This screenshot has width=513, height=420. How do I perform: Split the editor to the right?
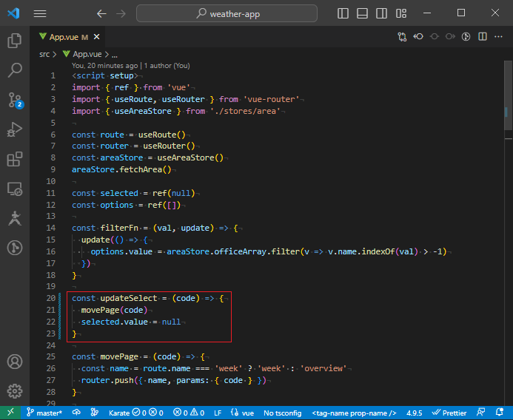click(483, 37)
